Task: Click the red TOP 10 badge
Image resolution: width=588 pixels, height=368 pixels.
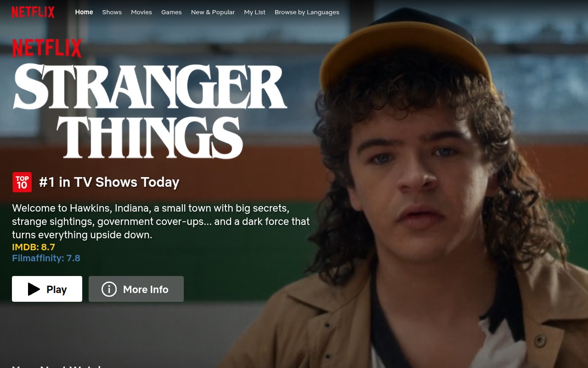Action: click(22, 182)
